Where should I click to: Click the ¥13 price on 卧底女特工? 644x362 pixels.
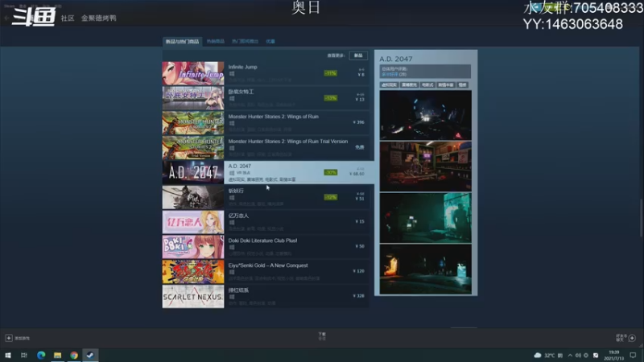360,100
